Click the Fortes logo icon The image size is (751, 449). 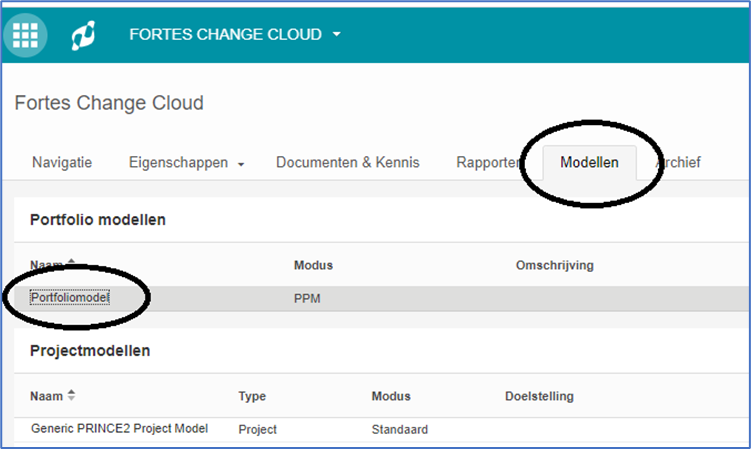click(83, 35)
